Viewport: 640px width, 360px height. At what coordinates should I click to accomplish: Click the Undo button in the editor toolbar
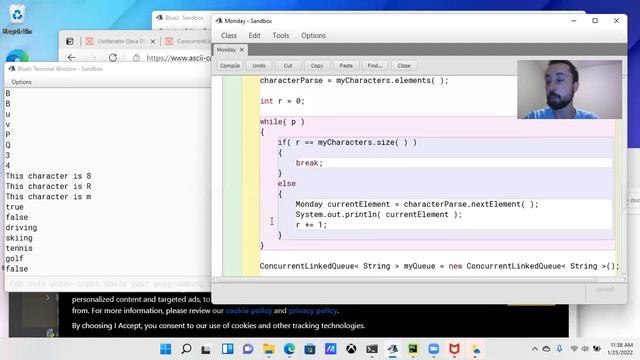click(259, 66)
